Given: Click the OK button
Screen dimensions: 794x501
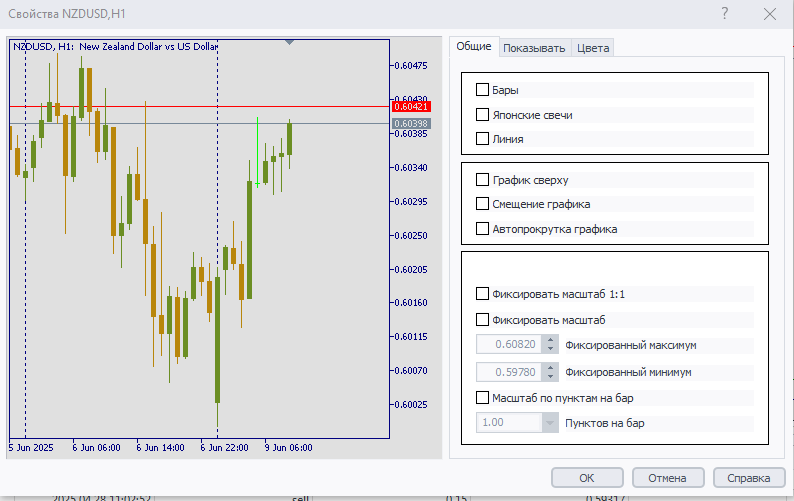Looking at the screenshot, I should (x=587, y=478).
